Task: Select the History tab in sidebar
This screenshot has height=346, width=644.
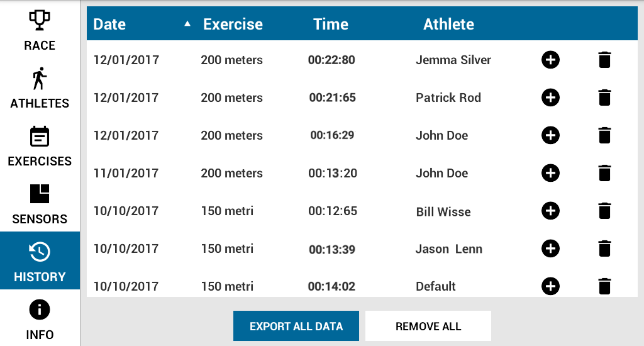Action: click(x=40, y=260)
